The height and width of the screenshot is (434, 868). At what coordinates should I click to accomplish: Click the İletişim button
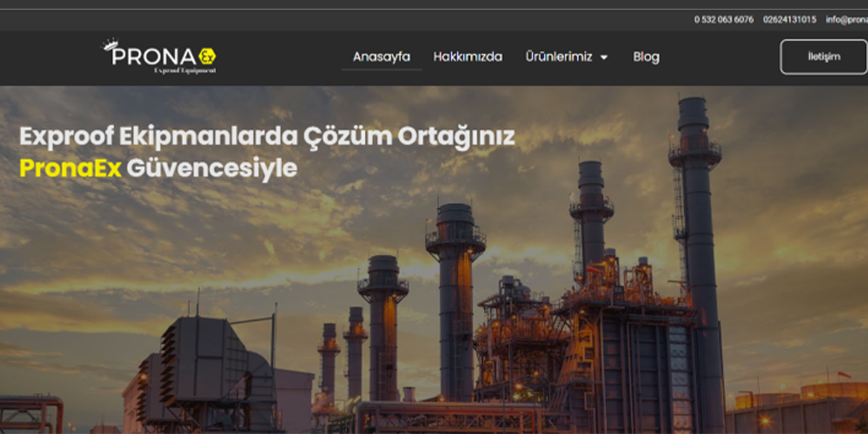click(x=824, y=57)
